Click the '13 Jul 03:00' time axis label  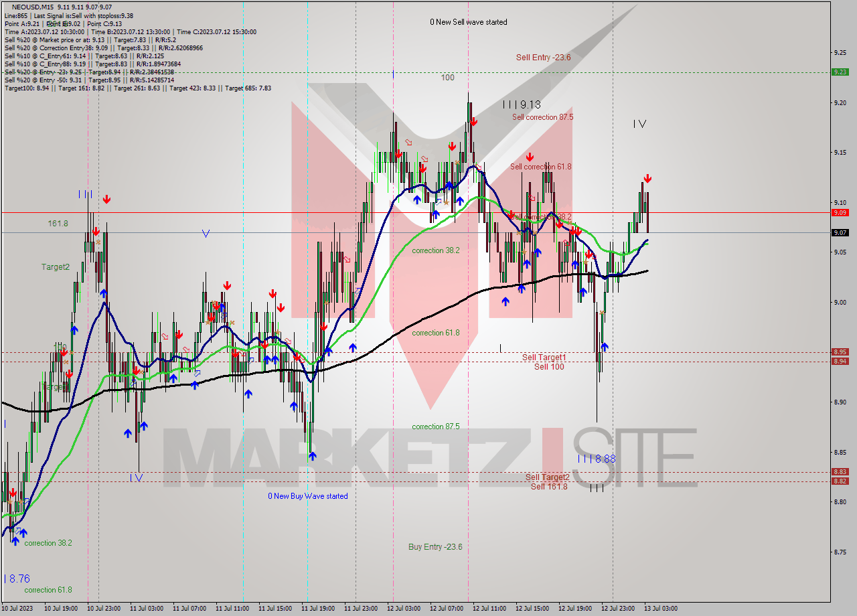661,609
